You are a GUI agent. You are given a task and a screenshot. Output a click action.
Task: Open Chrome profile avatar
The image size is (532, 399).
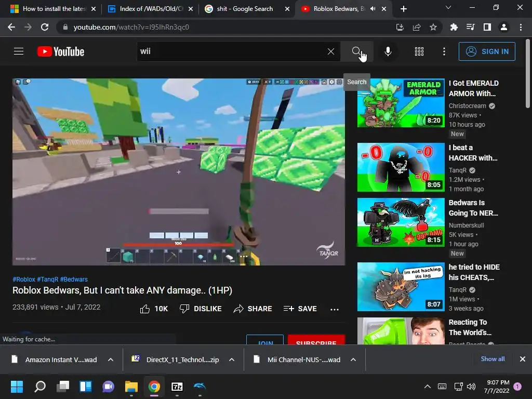coord(504,27)
